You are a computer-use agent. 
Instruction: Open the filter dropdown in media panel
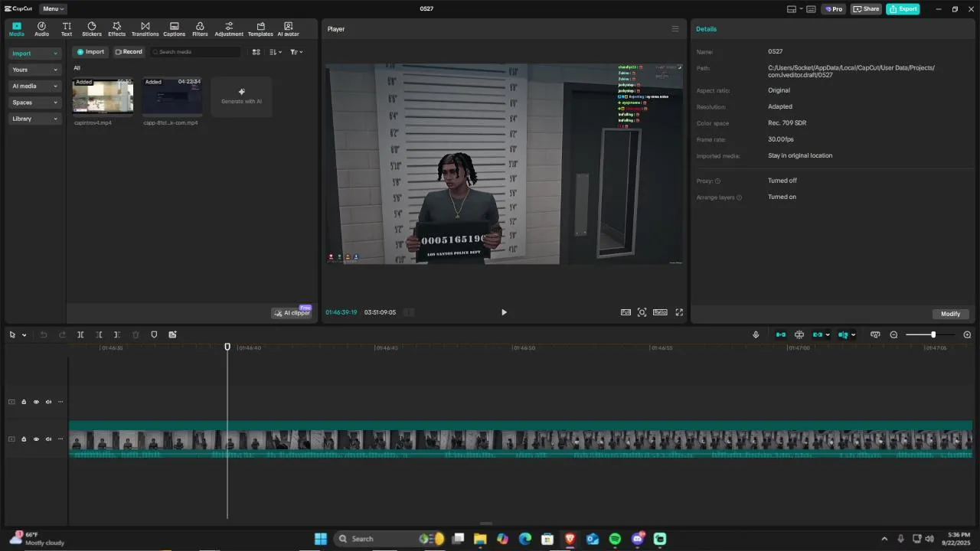pos(296,52)
